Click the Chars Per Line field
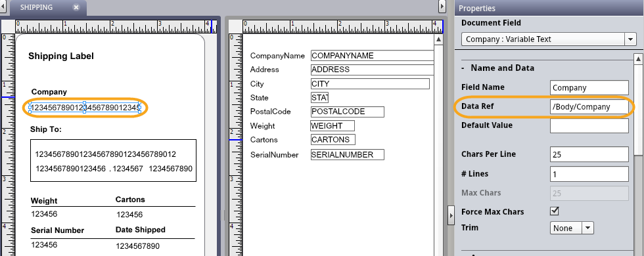644x256 pixels. (x=589, y=155)
